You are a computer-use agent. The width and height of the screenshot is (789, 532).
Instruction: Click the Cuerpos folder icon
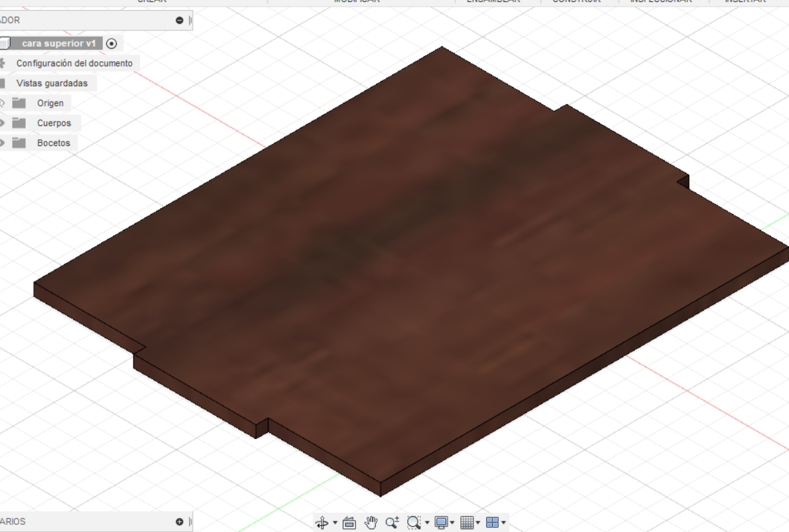(x=19, y=123)
